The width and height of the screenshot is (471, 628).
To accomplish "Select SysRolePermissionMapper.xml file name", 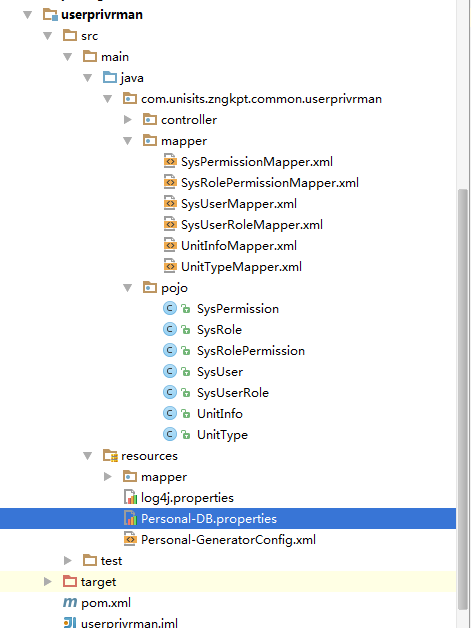I will coord(270,183).
